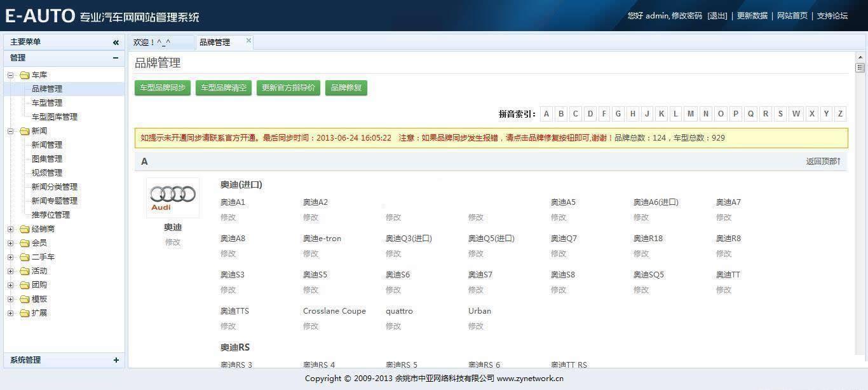This screenshot has width=868, height=390.
Task: Expand the 会员 tree node
Action: 10,243
